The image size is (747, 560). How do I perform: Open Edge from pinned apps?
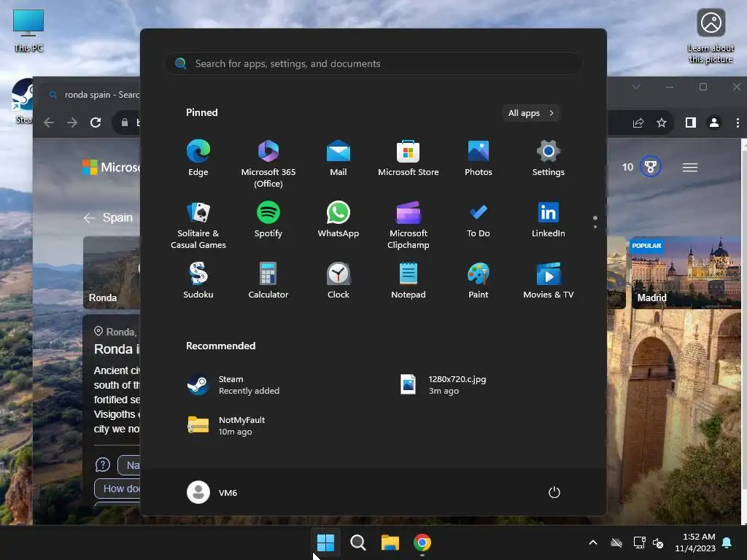click(x=198, y=158)
